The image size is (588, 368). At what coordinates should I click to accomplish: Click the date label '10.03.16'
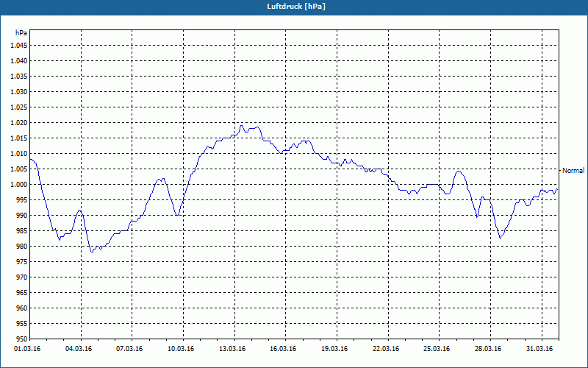click(181, 349)
